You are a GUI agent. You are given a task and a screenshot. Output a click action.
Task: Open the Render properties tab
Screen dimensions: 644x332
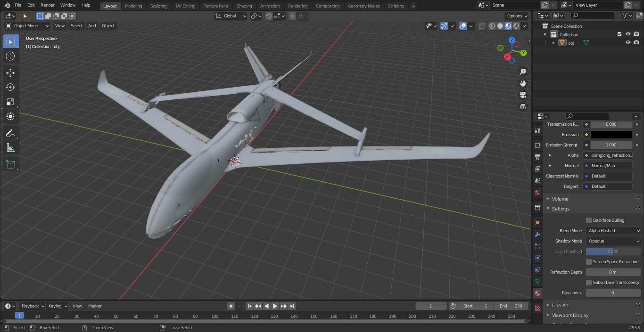(537, 145)
